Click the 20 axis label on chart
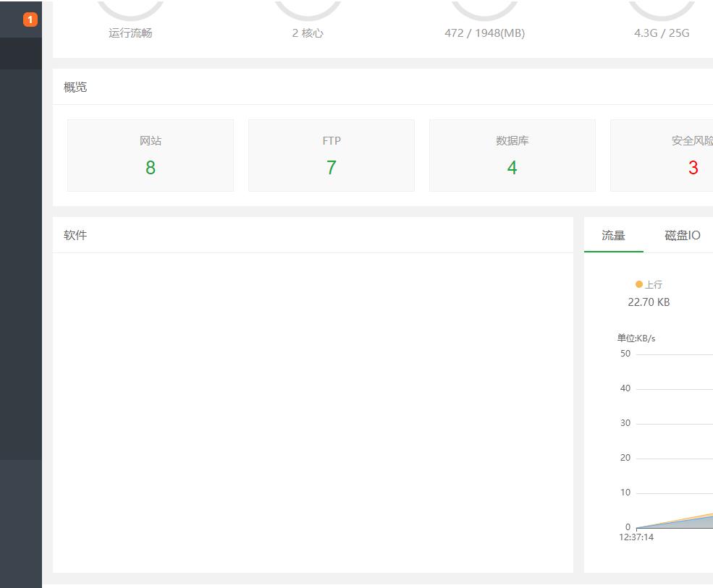This screenshot has height=588, width=713. (625, 458)
